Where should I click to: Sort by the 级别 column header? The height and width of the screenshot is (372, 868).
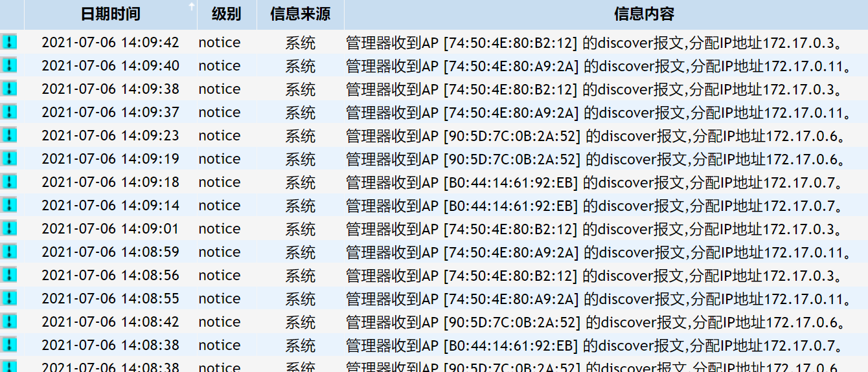point(227,14)
